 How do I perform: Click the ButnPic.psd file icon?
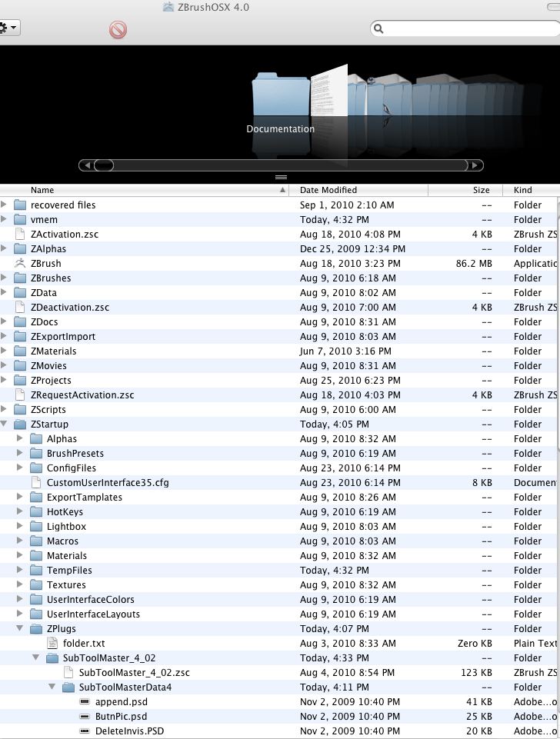tap(85, 717)
